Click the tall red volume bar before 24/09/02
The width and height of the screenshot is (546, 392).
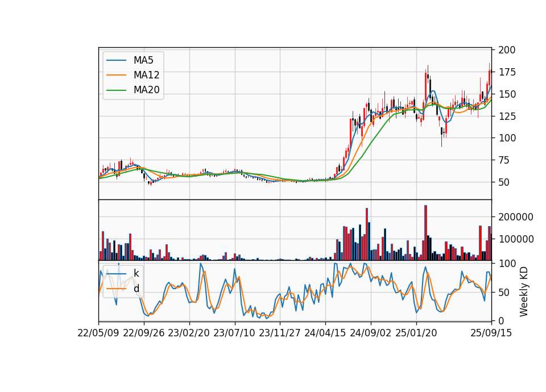pos(367,234)
